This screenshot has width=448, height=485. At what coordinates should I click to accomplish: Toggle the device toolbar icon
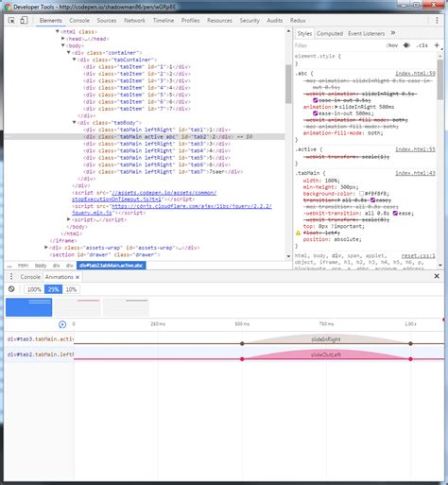tap(24, 21)
